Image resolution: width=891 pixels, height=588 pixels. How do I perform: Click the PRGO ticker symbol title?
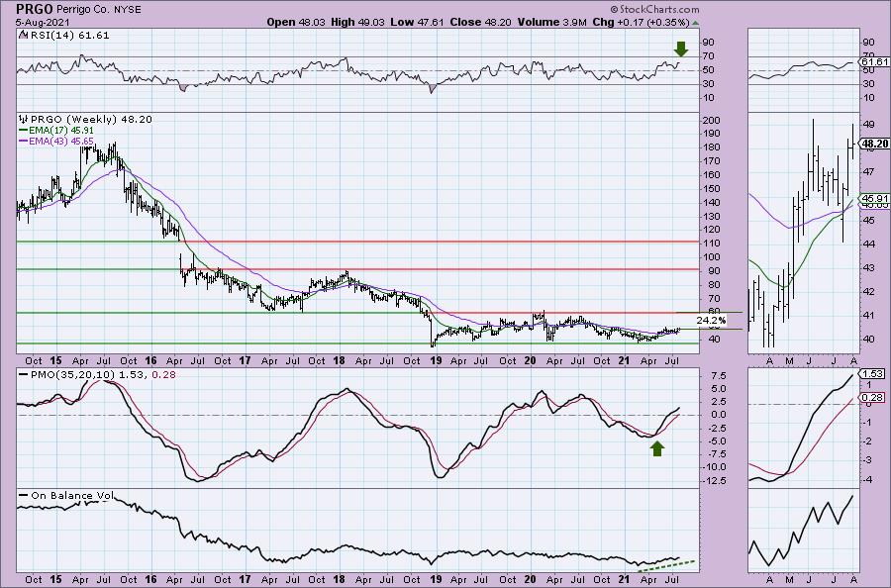click(35, 9)
